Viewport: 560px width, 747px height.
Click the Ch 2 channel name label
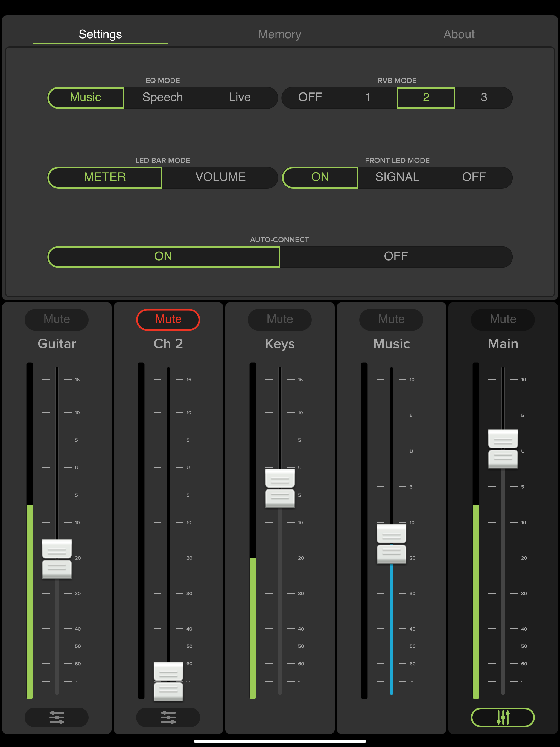point(168,344)
